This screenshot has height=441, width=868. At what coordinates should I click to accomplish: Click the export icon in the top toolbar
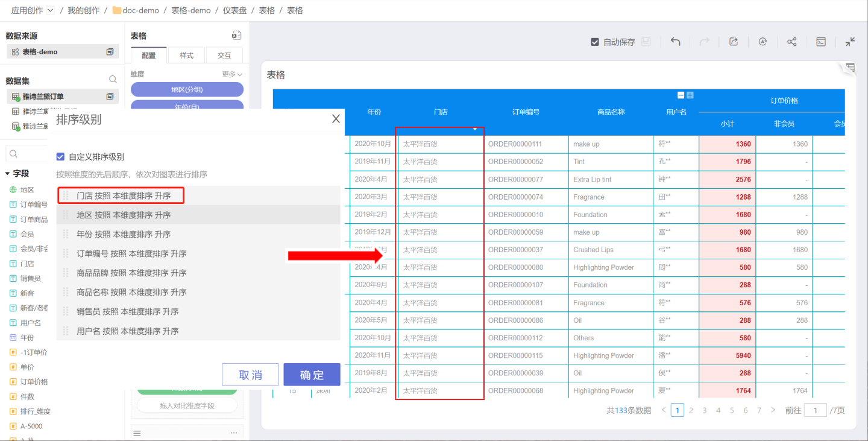click(734, 42)
